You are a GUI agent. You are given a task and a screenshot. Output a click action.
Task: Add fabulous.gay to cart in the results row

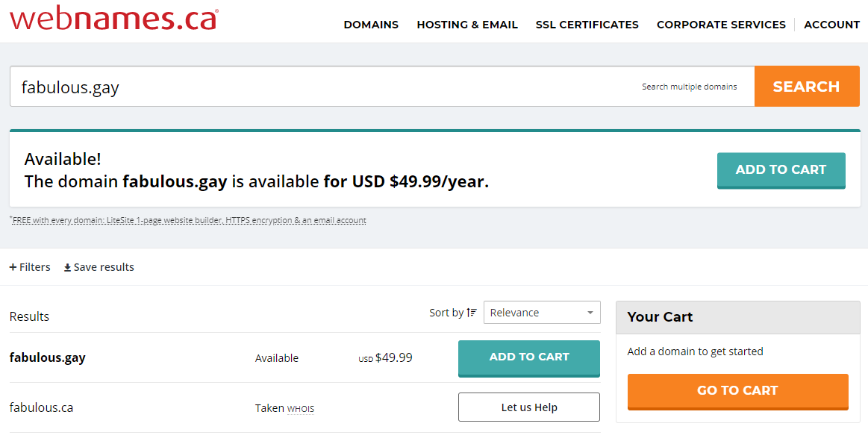[x=528, y=358]
